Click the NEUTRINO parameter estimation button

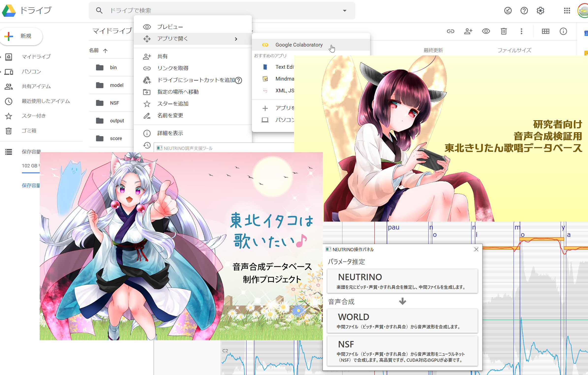[402, 281]
